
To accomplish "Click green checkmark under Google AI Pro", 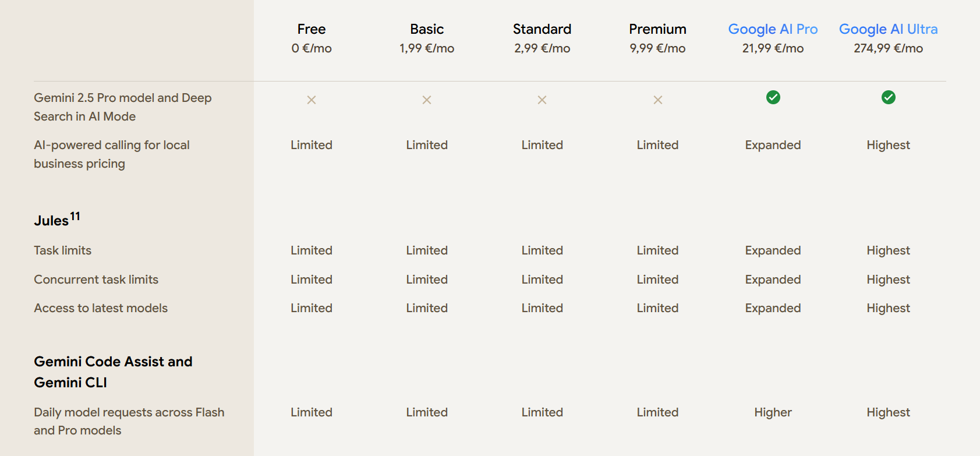I will coord(773,97).
